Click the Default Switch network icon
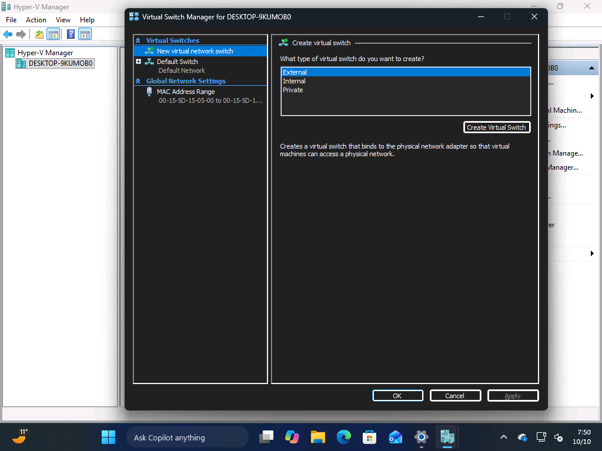The height and width of the screenshot is (451, 602). pos(149,61)
